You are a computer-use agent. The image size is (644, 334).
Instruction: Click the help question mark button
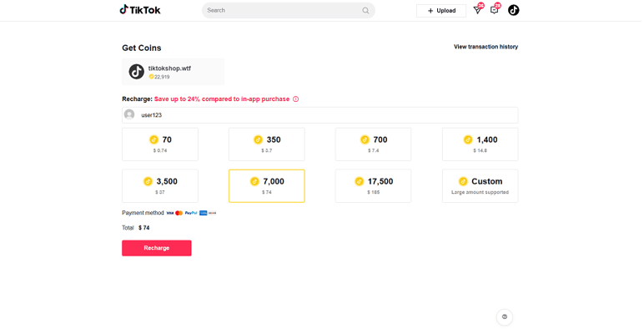505,317
